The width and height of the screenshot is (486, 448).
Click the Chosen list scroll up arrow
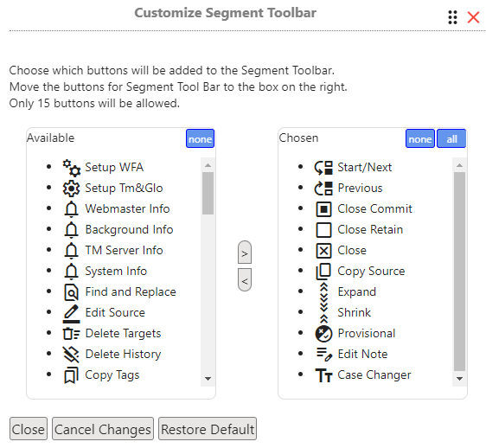(x=460, y=165)
